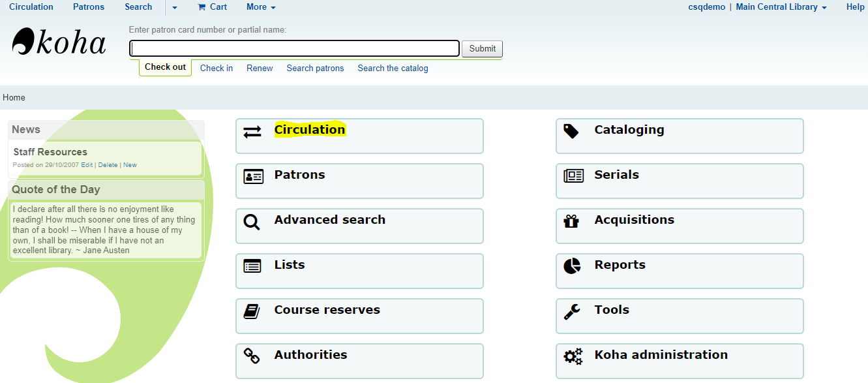Open the Cataloging module
868x383 pixels.
click(680, 136)
